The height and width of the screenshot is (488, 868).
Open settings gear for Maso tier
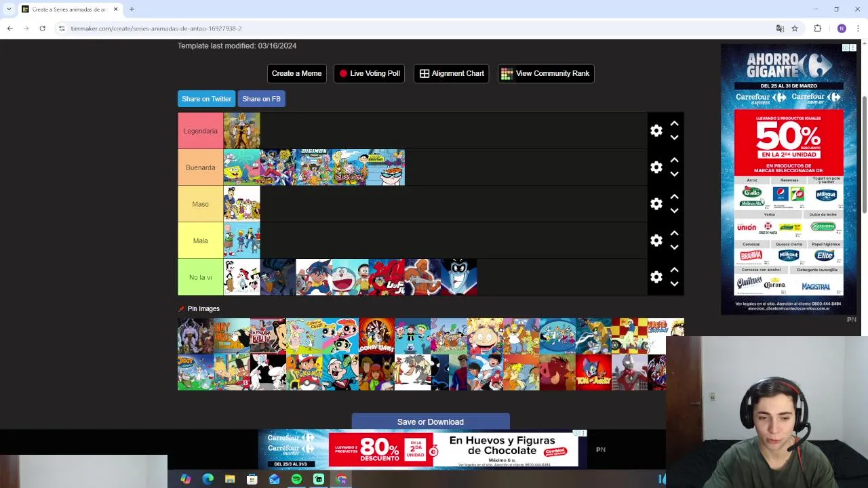coord(656,204)
